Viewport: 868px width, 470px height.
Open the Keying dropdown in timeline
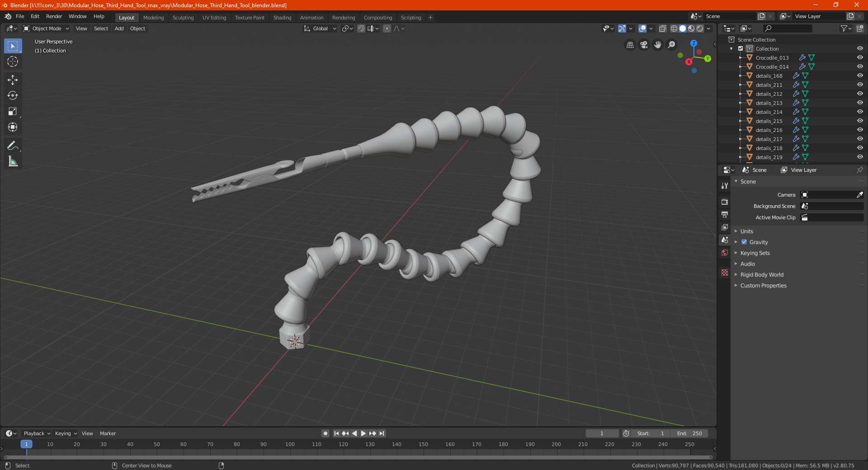[66, 433]
